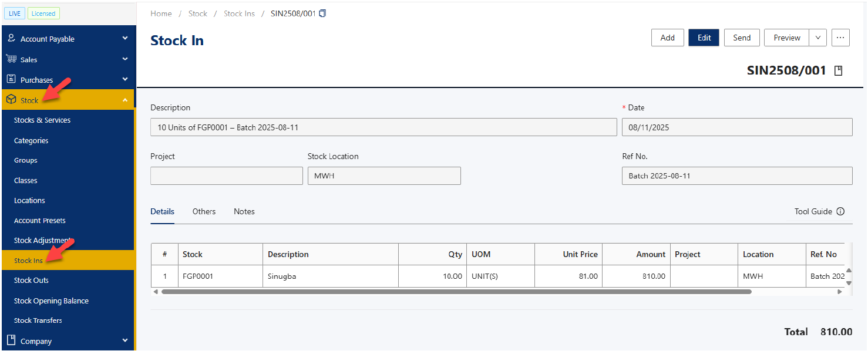This screenshot has width=868, height=351.
Task: Click the Stock column header
Action: (220, 254)
